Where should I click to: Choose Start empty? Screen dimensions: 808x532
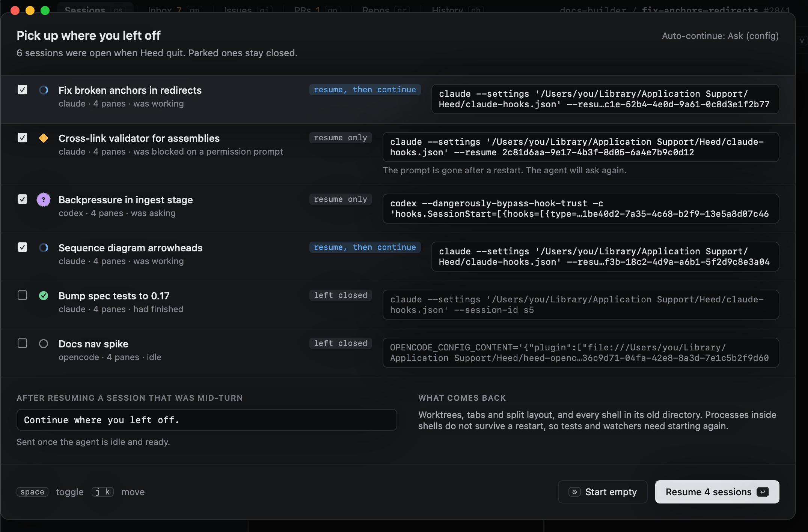pyautogui.click(x=603, y=492)
